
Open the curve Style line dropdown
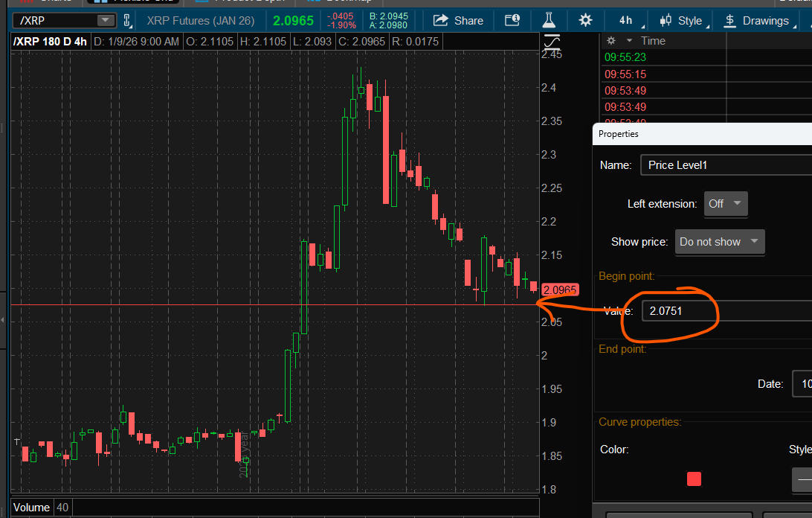click(802, 479)
